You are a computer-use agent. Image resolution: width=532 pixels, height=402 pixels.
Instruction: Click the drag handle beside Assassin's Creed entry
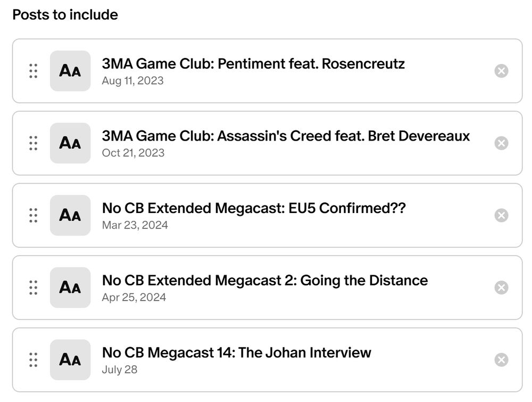tap(33, 143)
